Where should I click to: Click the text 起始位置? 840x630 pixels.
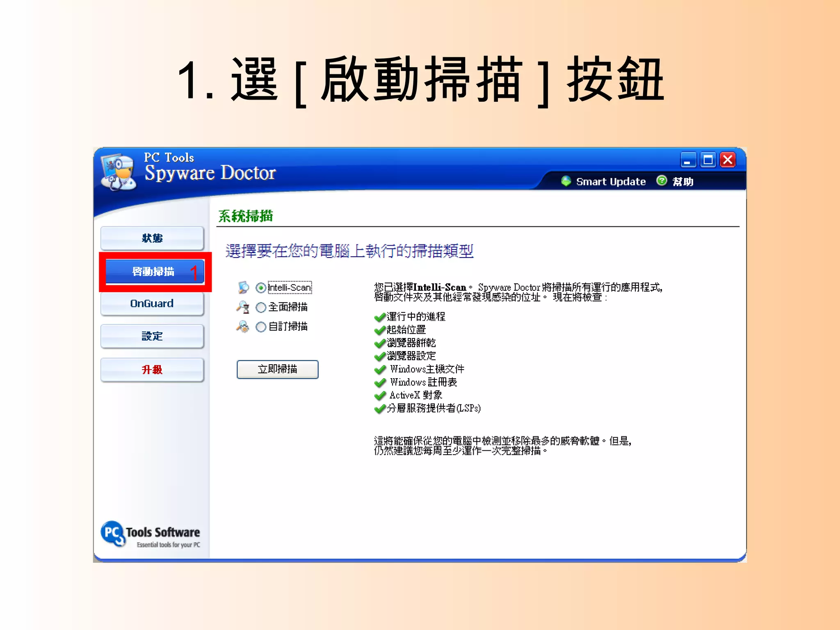tap(406, 330)
